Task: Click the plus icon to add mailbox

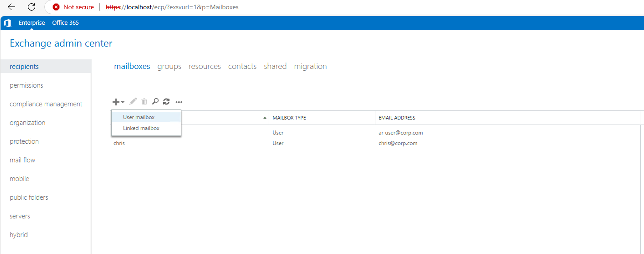Action: tap(116, 102)
